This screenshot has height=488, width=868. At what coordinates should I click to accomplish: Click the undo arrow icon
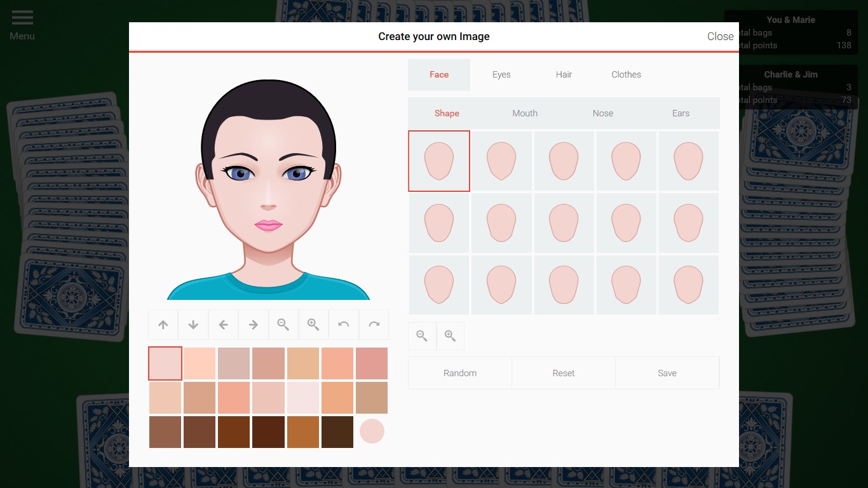(344, 325)
